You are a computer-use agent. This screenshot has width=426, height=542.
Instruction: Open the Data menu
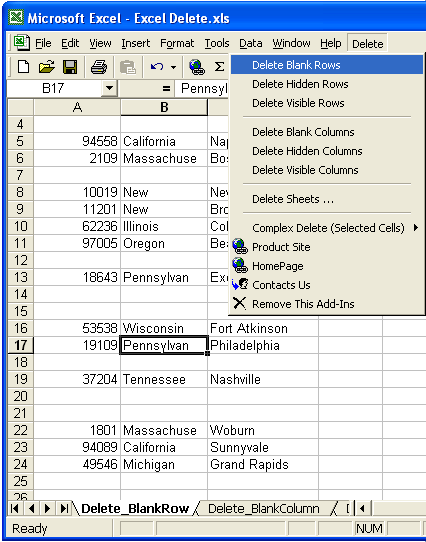tap(251, 43)
